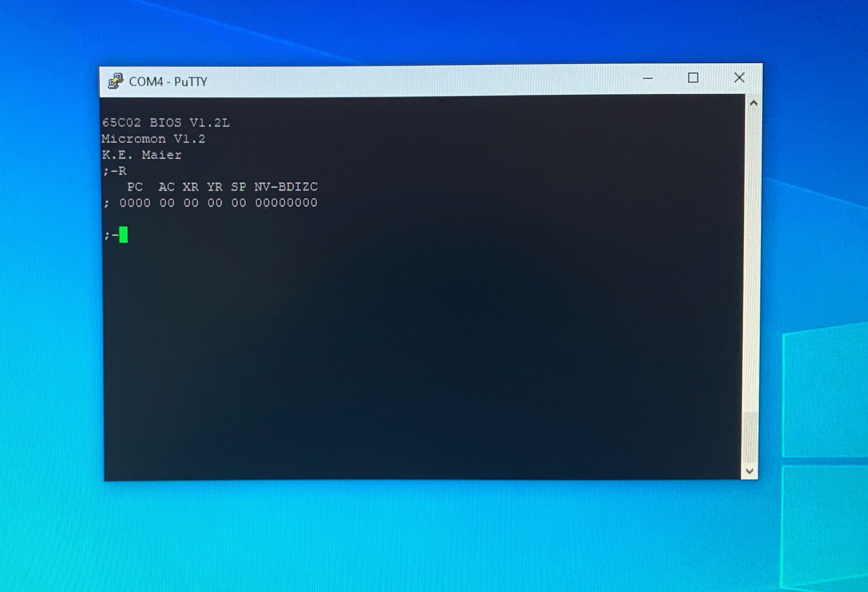Viewport: 868px width, 592px height.
Task: Click the Micromon V1.2 text
Action: 153,139
